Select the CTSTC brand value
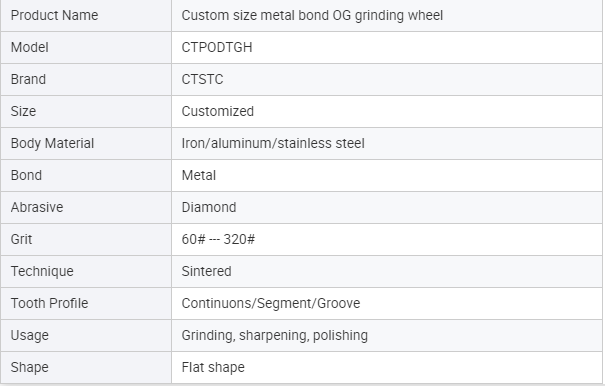The height and width of the screenshot is (386, 605). pos(203,80)
